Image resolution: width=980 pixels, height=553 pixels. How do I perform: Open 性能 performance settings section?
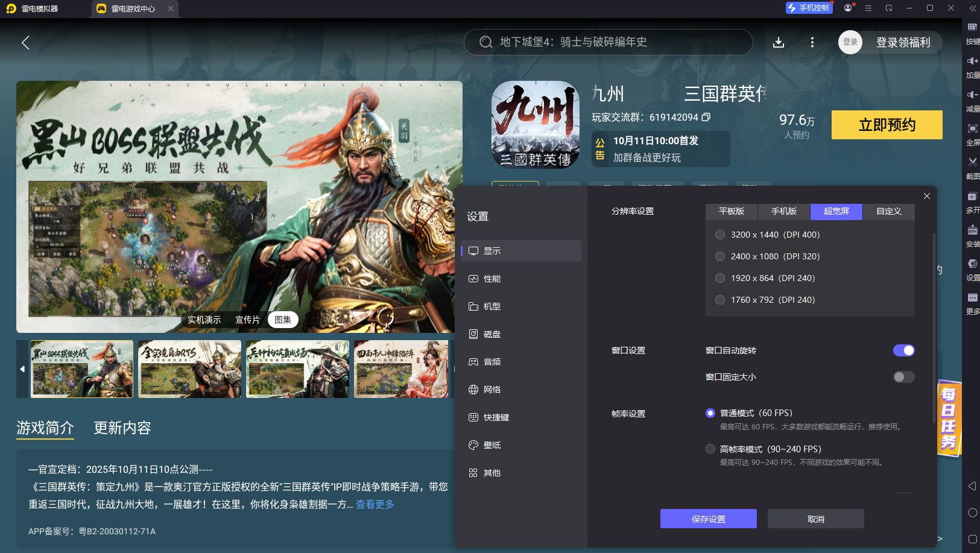click(521, 279)
